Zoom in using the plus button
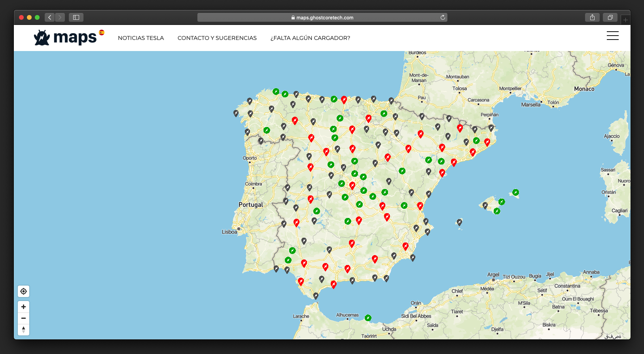This screenshot has height=354, width=644. tap(24, 307)
